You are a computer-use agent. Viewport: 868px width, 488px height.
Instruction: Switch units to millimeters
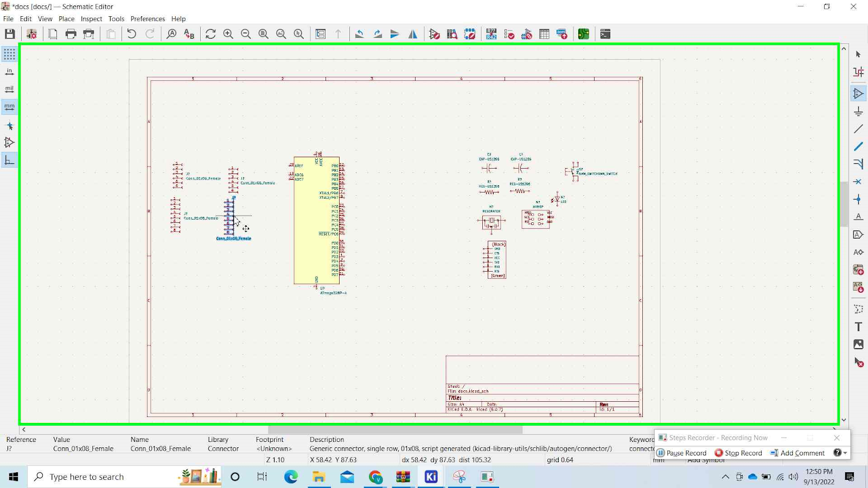click(9, 107)
